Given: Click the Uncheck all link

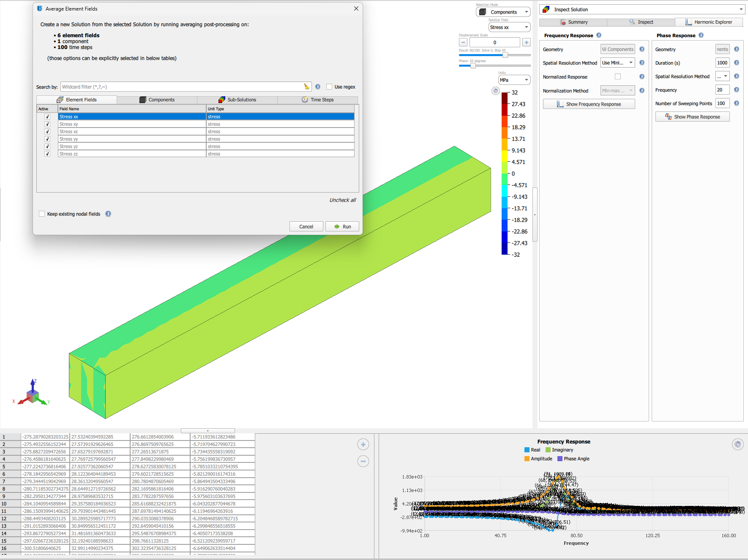Looking at the screenshot, I should [343, 200].
